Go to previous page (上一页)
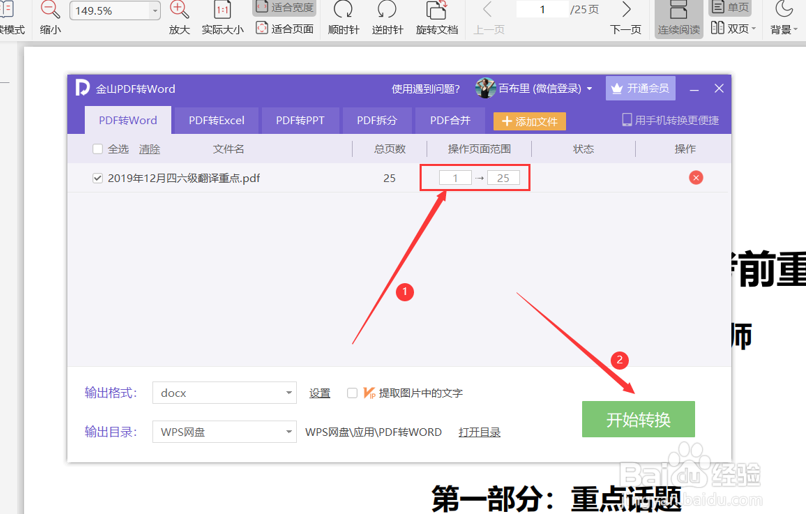Image resolution: width=808 pixels, height=528 pixels. pyautogui.click(x=488, y=18)
